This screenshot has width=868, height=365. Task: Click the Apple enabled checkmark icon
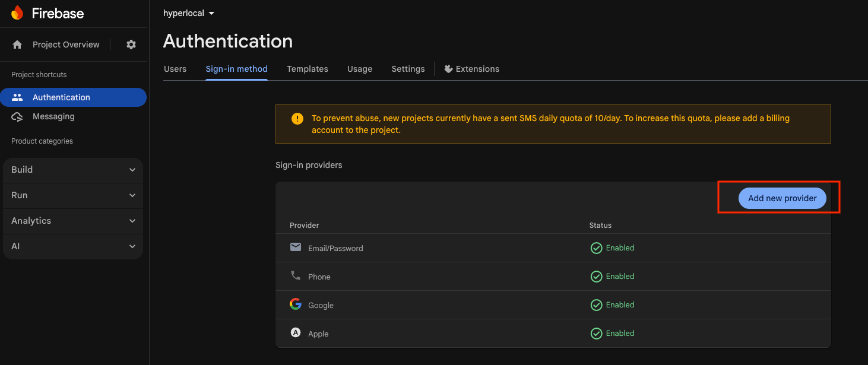[x=596, y=334]
